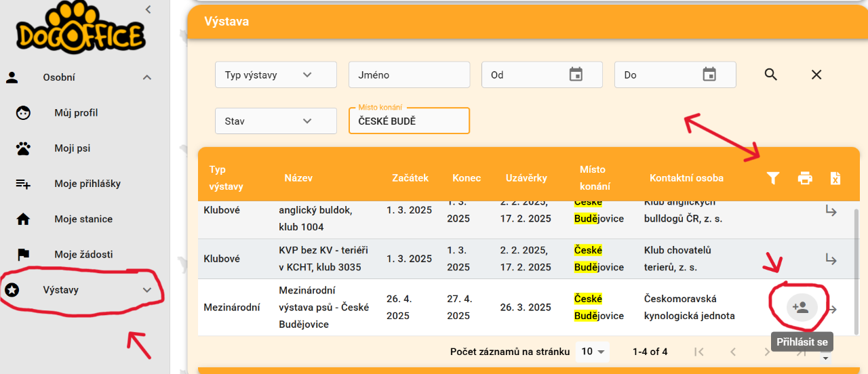Open detail arrow for Mezinárodní výstava row

tap(832, 309)
